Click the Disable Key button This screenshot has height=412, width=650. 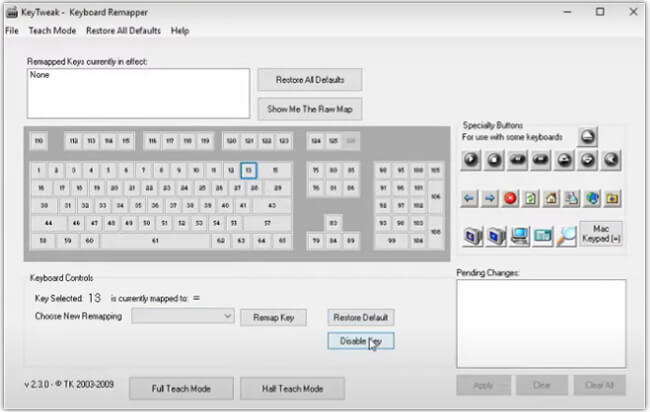pyautogui.click(x=361, y=341)
